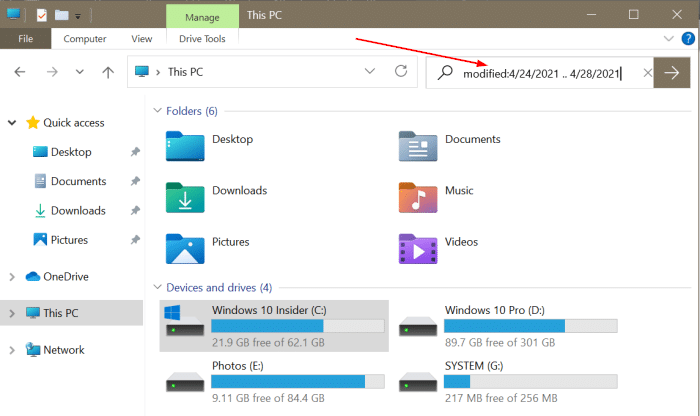
Task: Click the address bar computer icon
Action: [142, 71]
